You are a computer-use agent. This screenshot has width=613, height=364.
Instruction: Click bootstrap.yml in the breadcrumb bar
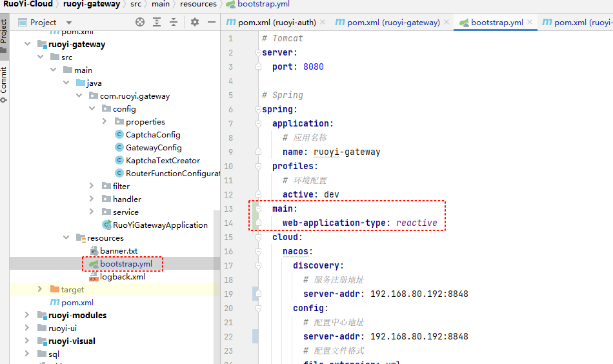(x=258, y=4)
